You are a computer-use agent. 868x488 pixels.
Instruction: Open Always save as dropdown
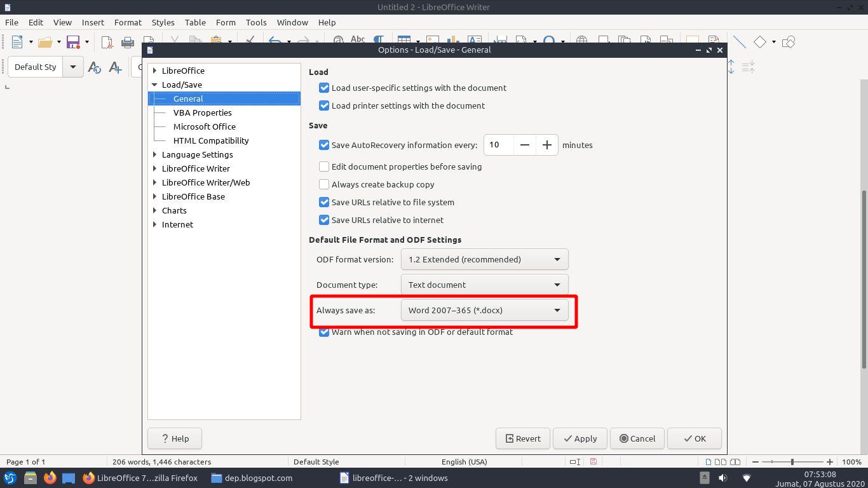pyautogui.click(x=484, y=310)
